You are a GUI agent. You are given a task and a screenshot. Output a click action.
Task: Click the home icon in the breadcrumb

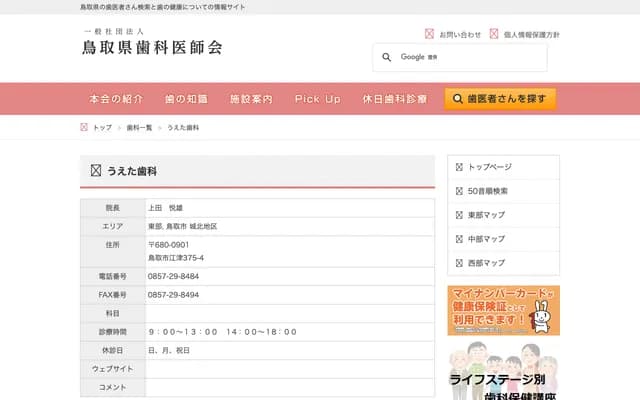point(84,128)
